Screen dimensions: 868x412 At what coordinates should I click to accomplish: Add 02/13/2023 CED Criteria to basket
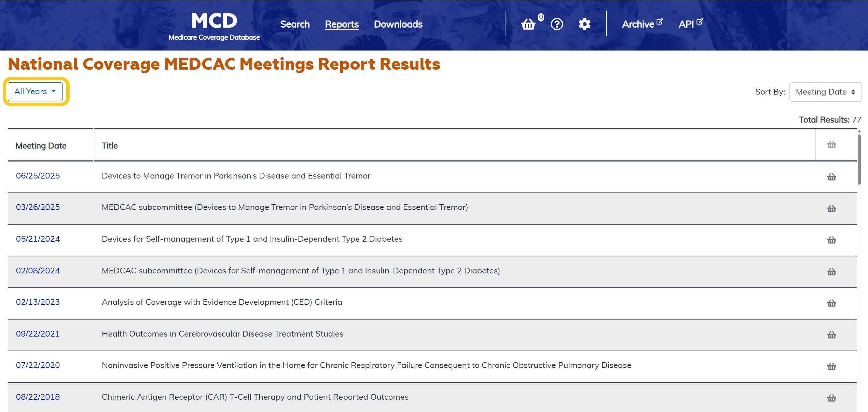pyautogui.click(x=831, y=303)
